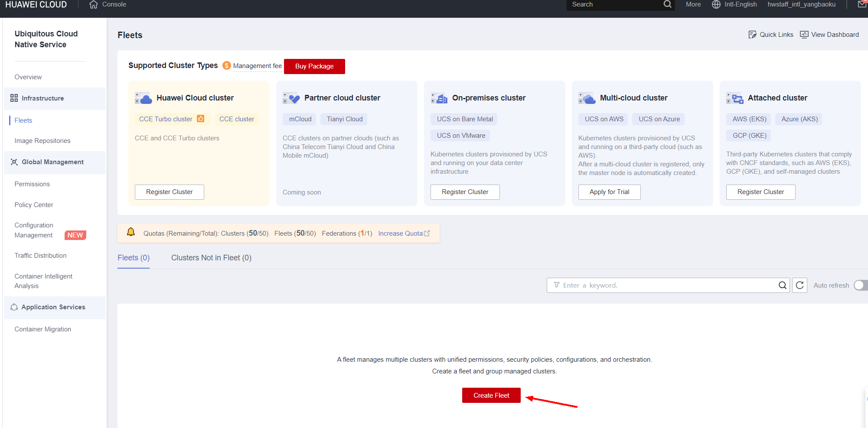Toggle the Auto refresh switch
The height and width of the screenshot is (428, 868).
[860, 285]
